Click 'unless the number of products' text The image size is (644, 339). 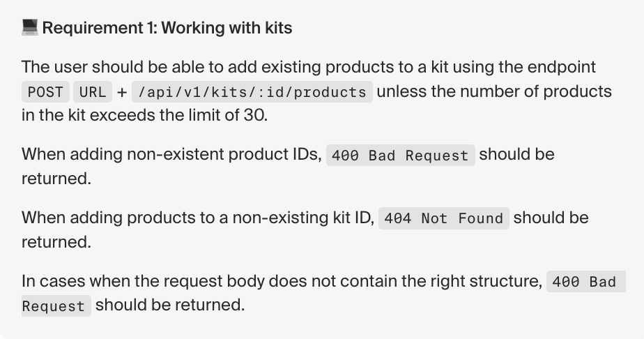pos(494,91)
